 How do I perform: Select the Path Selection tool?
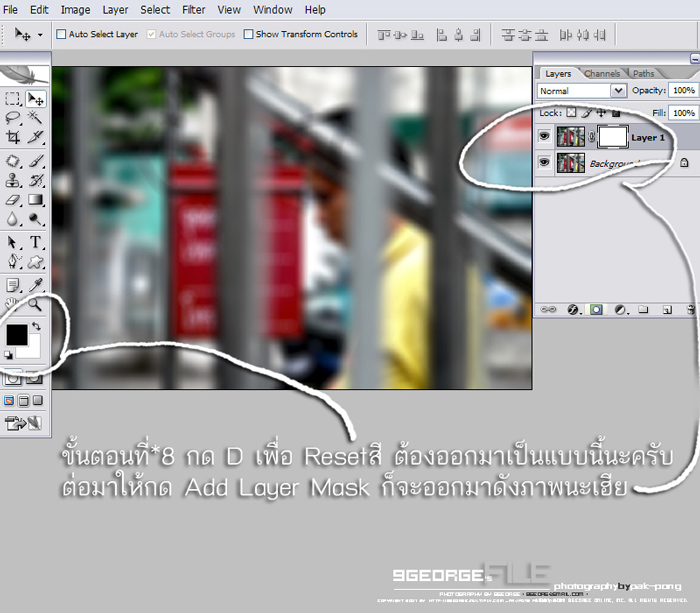tap(12, 242)
